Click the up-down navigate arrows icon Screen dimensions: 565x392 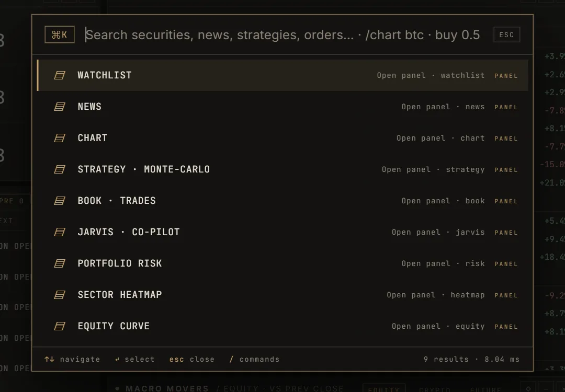[49, 359]
